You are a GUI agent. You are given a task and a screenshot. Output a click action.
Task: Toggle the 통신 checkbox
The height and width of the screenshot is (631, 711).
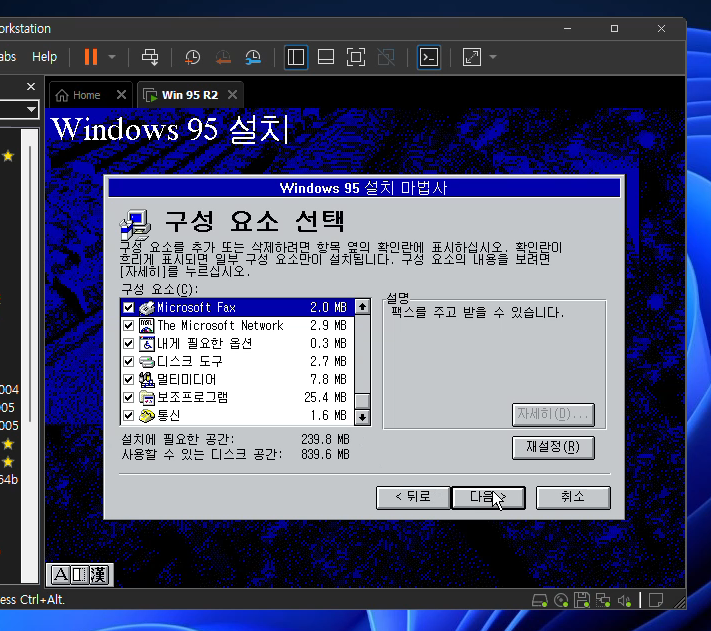pos(128,415)
